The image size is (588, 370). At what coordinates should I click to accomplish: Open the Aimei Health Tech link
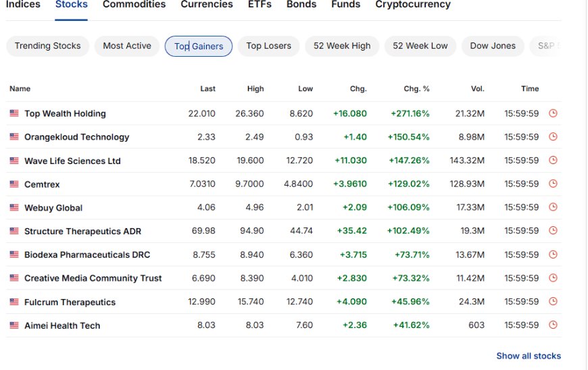62,325
